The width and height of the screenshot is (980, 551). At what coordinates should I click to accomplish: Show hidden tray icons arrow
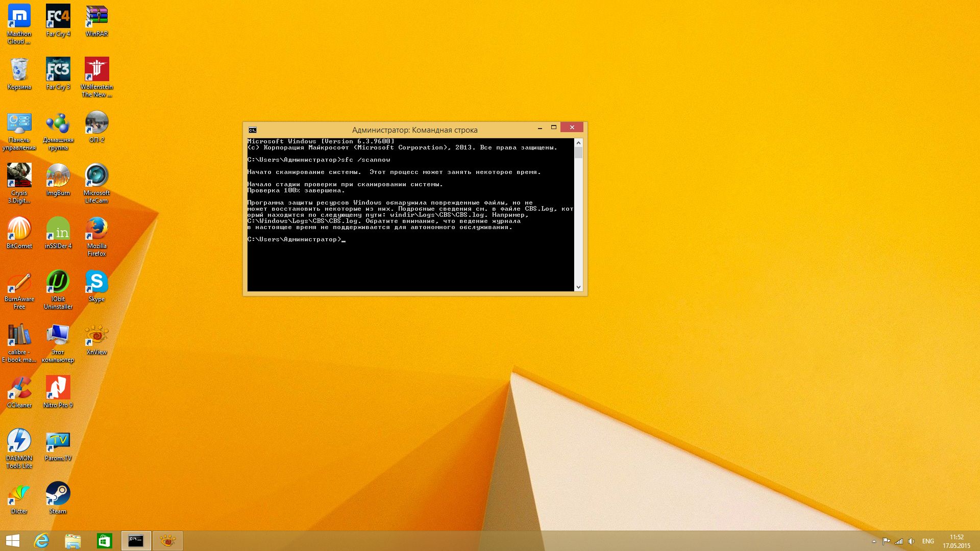(x=874, y=541)
